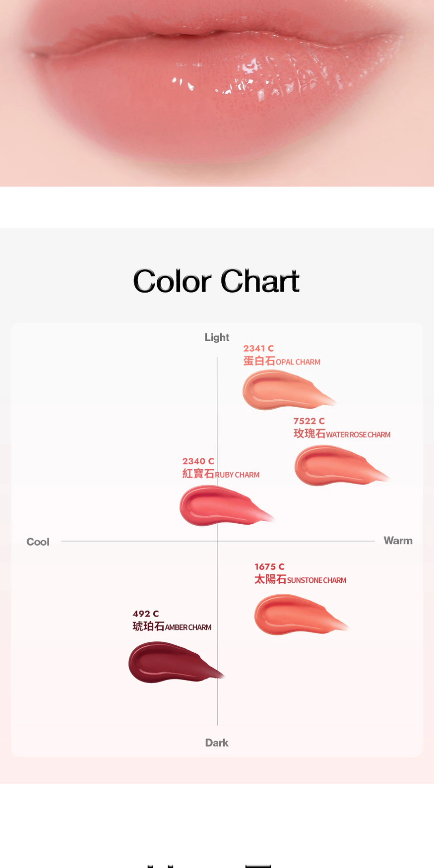This screenshot has height=868, width=434.
Task: Click the glossy lips photo
Action: (217, 93)
